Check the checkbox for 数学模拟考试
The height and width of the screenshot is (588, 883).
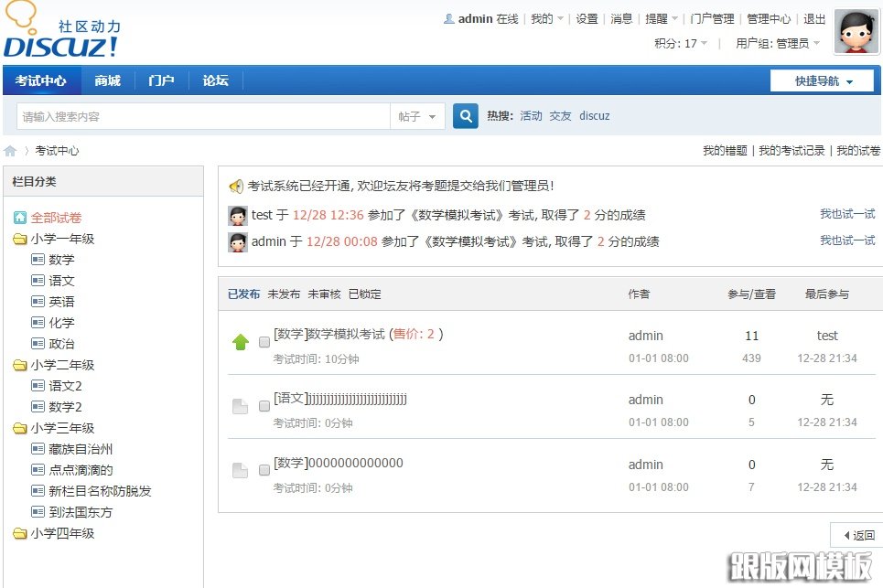pyautogui.click(x=264, y=341)
